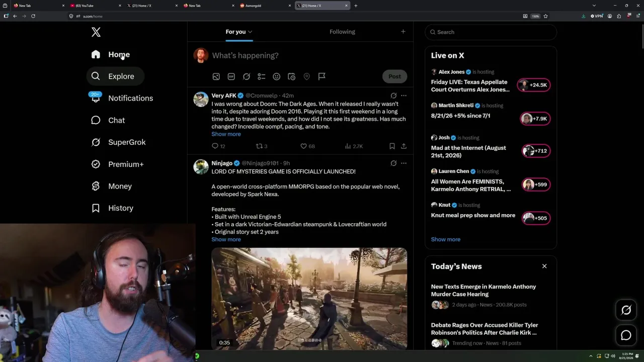Click the Grok explain icon on Ninjago's post
Viewport: 644px width, 362px height.
click(393, 163)
